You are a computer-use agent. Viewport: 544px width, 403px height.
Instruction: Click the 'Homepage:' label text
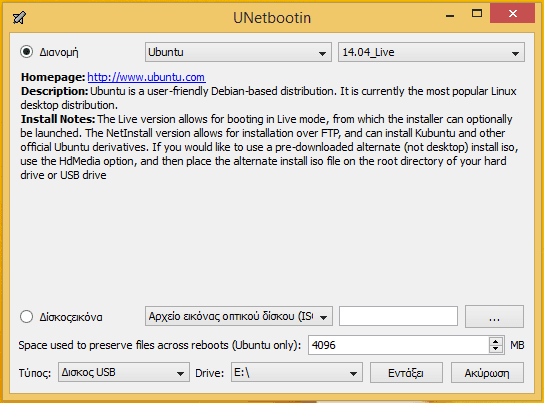point(53,77)
